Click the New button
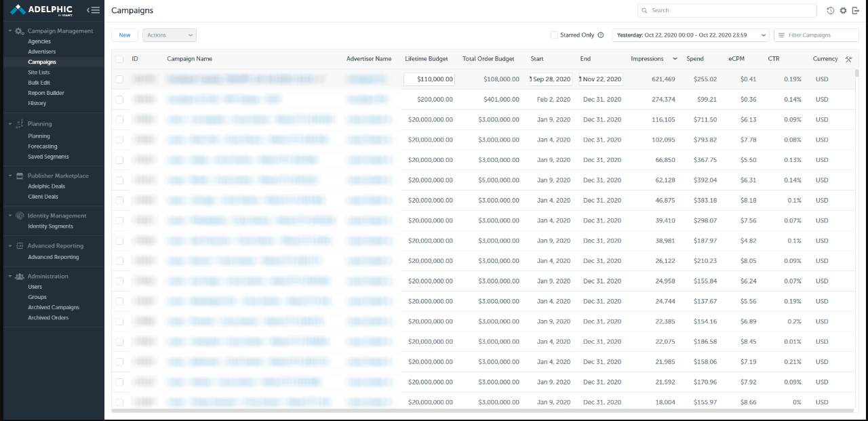 click(x=125, y=35)
